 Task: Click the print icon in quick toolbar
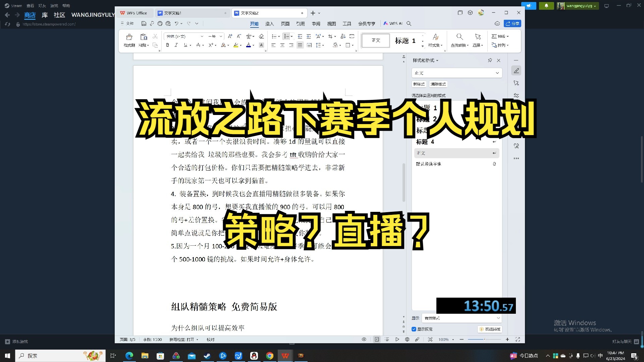[160, 23]
